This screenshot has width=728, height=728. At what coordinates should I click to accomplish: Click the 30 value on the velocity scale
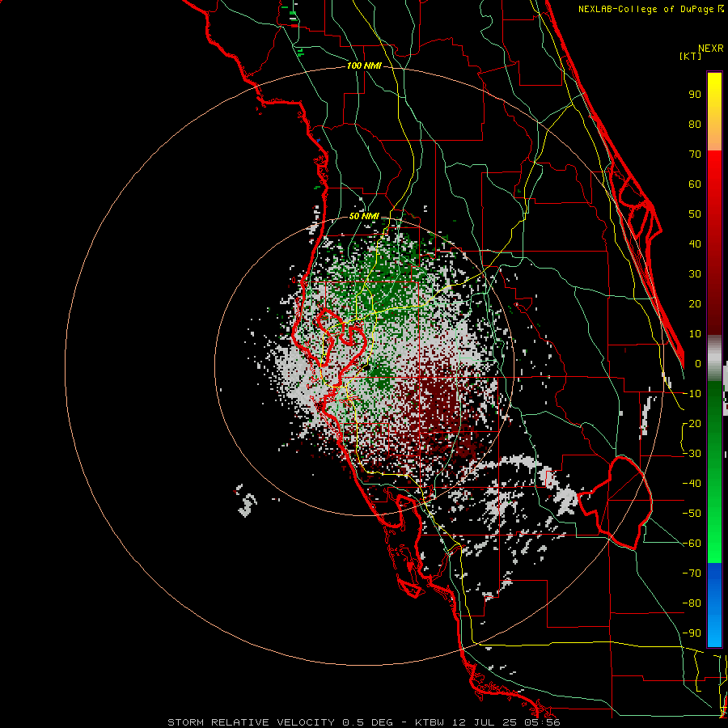[695, 274]
